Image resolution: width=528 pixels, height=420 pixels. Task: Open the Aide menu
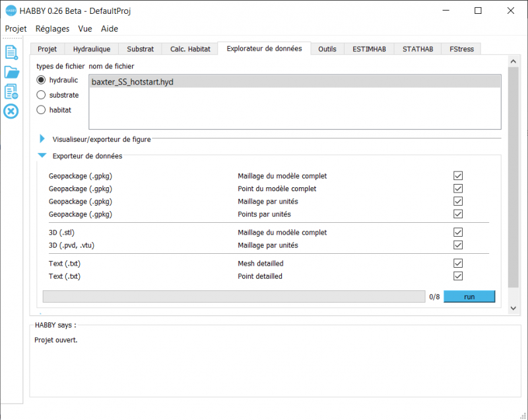[109, 28]
